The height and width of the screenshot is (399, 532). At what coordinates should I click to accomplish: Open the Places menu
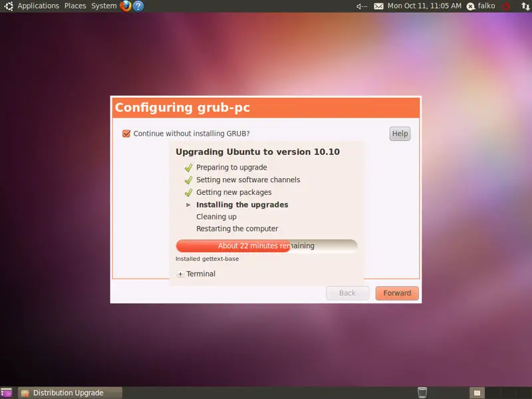(75, 6)
